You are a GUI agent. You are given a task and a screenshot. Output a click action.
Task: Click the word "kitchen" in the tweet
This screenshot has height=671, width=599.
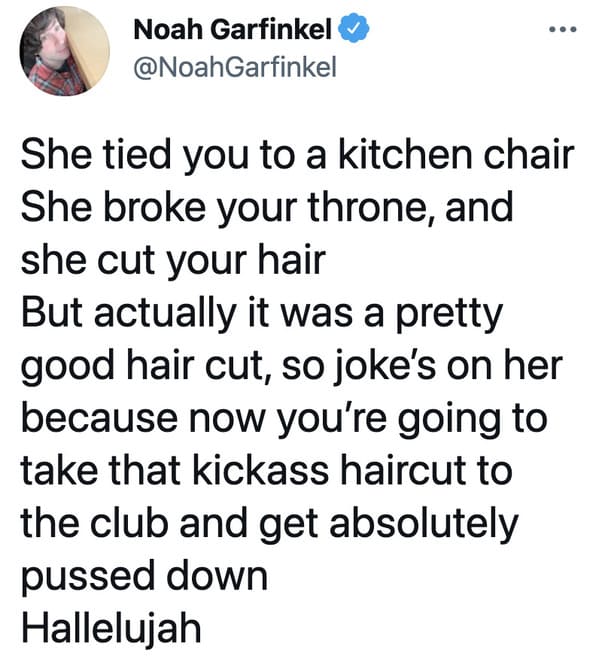(x=405, y=154)
